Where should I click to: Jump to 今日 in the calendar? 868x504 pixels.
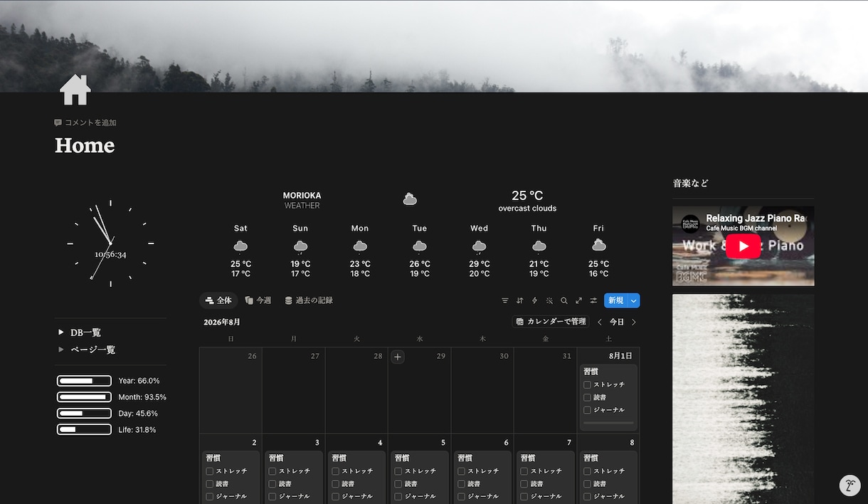click(x=617, y=322)
